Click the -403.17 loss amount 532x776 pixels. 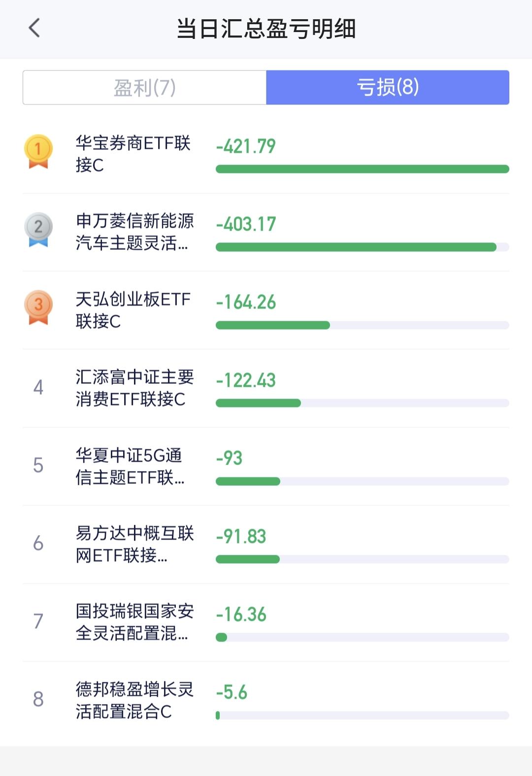(x=246, y=224)
